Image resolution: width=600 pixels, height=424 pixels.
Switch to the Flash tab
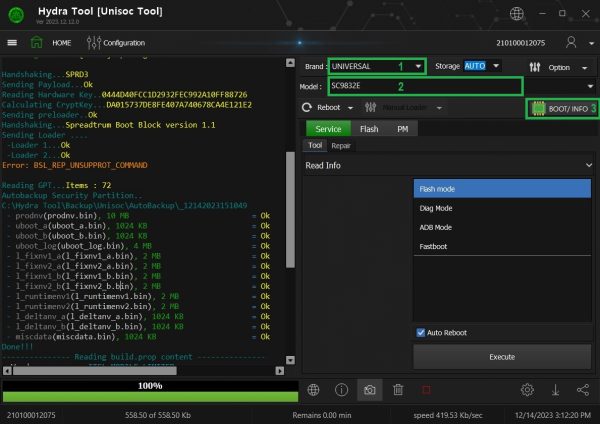(369, 129)
